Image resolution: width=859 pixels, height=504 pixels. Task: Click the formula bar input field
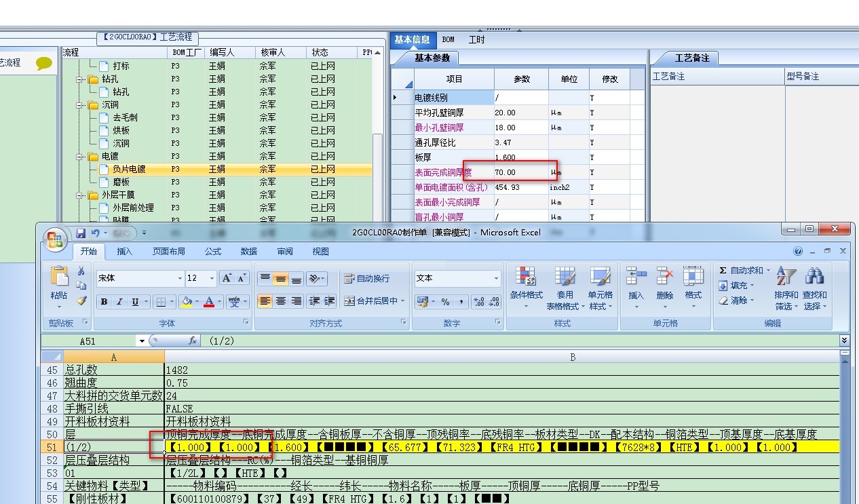[519, 341]
